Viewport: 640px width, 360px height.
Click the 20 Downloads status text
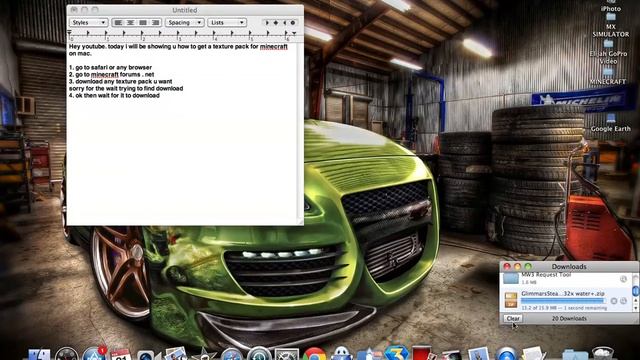click(x=569, y=318)
